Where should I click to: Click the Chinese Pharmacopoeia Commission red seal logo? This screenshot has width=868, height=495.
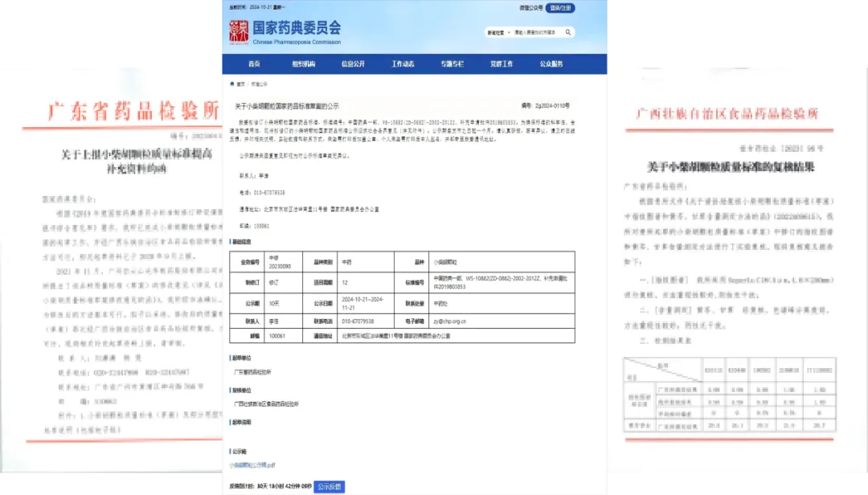click(239, 32)
